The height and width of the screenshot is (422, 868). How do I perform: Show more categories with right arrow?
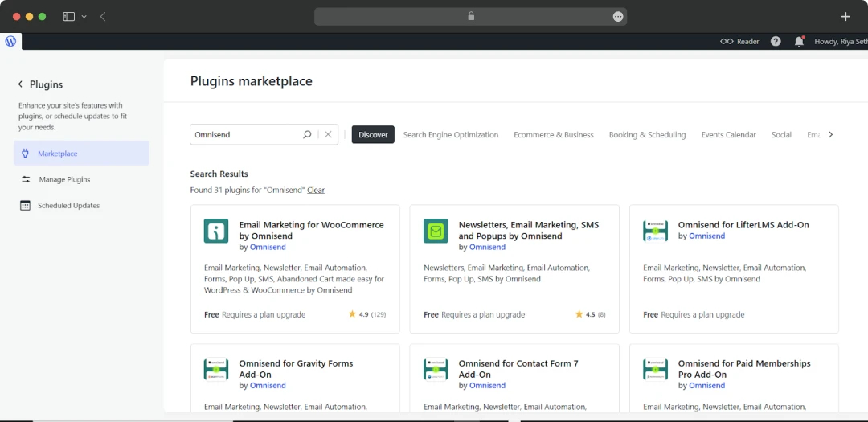(x=830, y=134)
